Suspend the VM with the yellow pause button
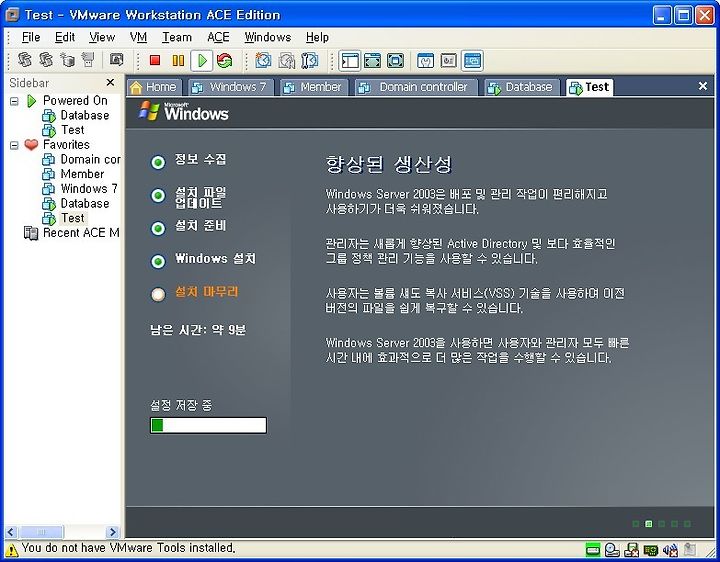The image size is (720, 562). point(178,60)
